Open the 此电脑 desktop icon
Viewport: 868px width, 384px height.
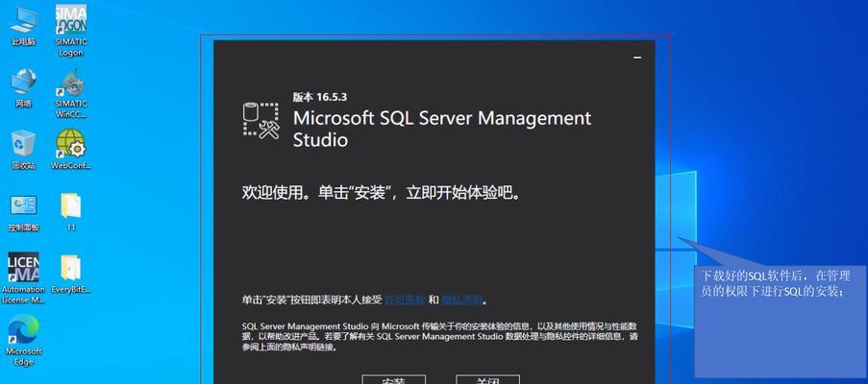coord(23,26)
